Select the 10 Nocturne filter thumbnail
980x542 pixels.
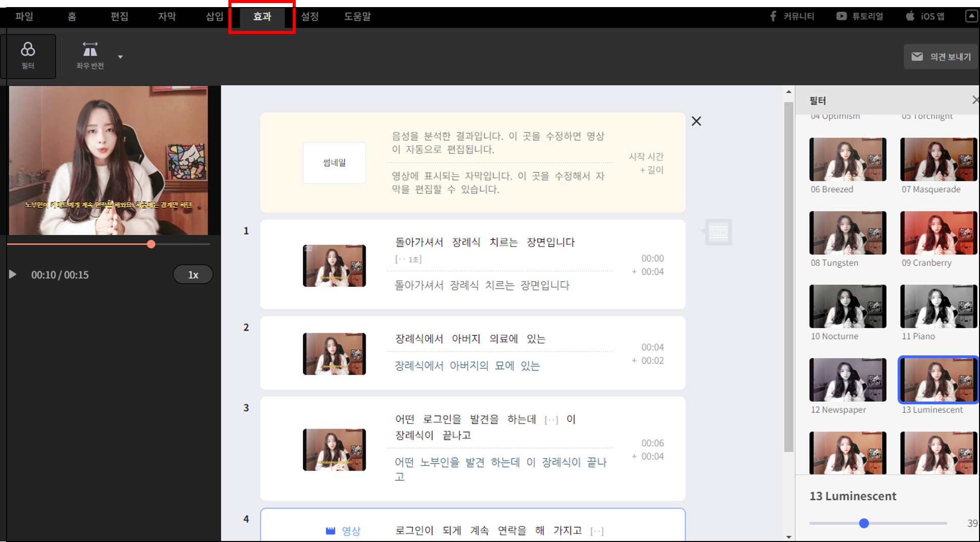[x=848, y=306]
